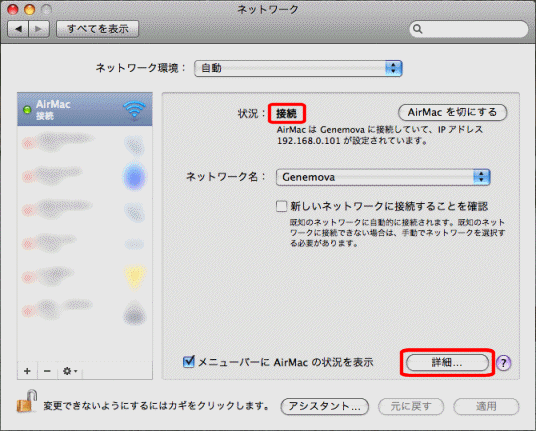The image size is (536, 431).
Task: Open the ネットワーク環境 自動 dropdown
Action: pos(298,68)
